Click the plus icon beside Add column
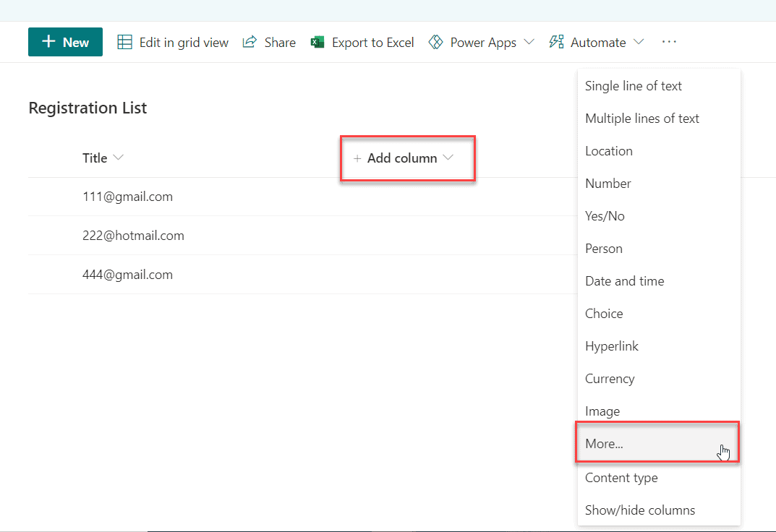This screenshot has width=776, height=532. (358, 158)
